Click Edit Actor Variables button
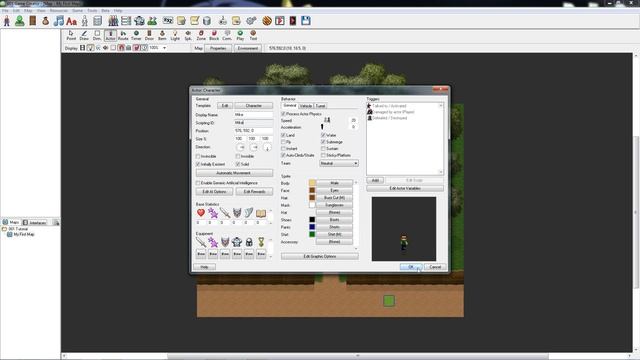Viewport: 640px width, 360px height. [x=405, y=188]
